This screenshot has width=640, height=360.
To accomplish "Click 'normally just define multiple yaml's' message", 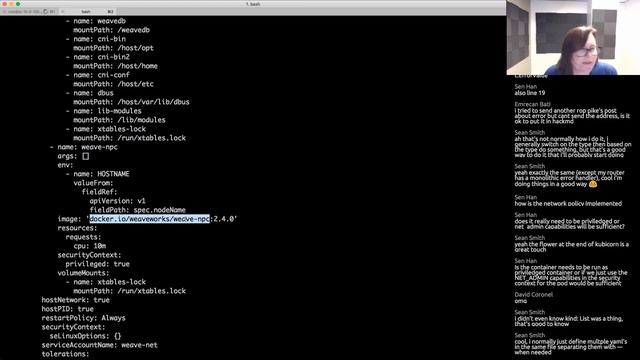I will pyautogui.click(x=571, y=347).
